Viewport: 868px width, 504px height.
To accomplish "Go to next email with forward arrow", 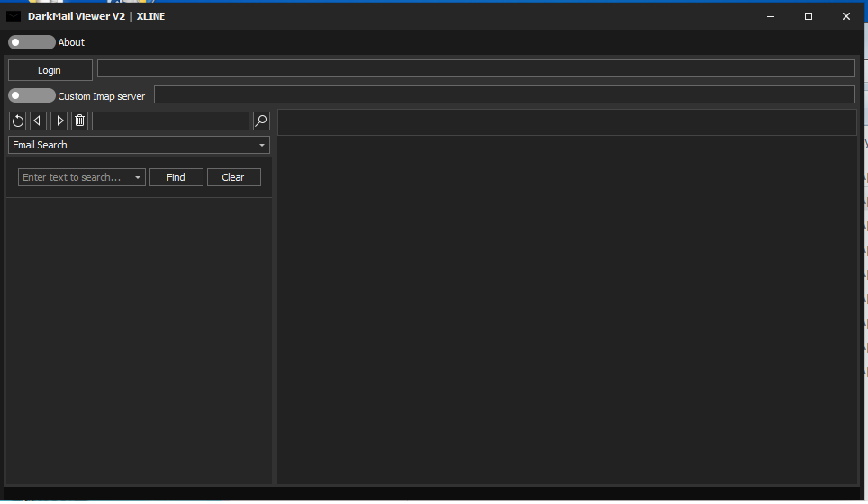I will click(59, 121).
